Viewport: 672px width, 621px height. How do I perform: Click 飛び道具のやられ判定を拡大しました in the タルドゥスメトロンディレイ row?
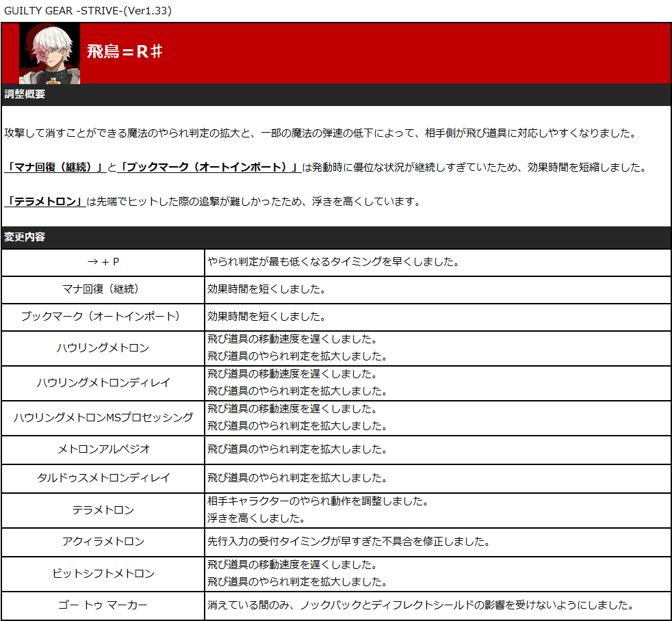(x=298, y=478)
